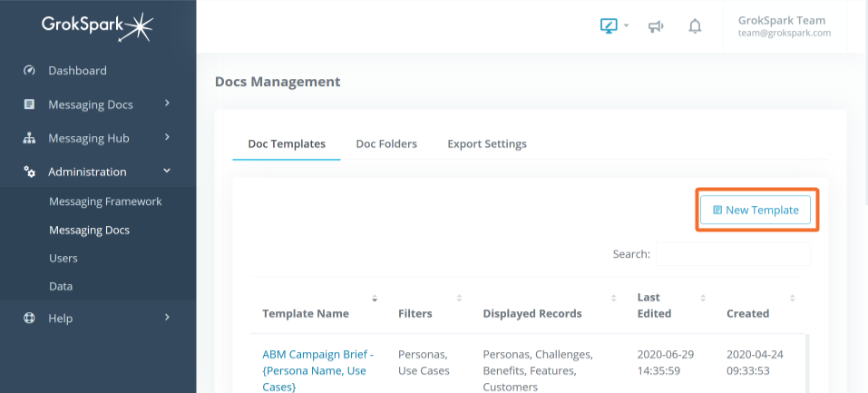This screenshot has width=868, height=393.
Task: Open dropdown arrow beside monitor icon
Action: (626, 25)
